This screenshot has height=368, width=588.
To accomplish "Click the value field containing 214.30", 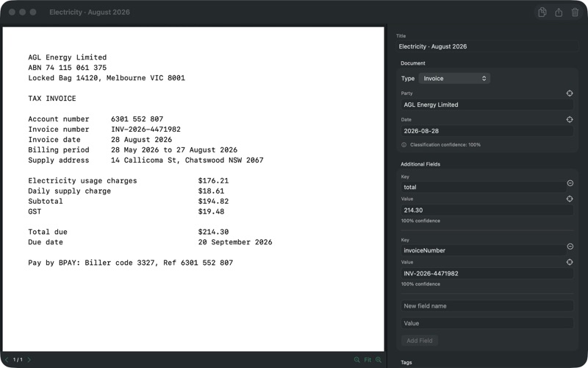I will point(487,210).
